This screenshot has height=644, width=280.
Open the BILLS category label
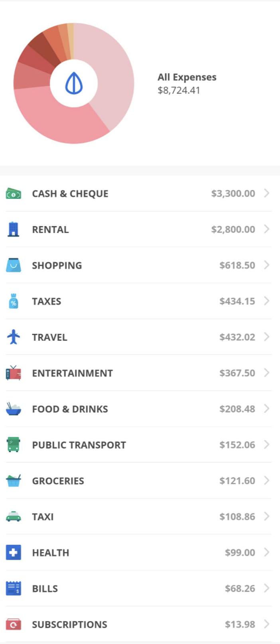(x=45, y=588)
